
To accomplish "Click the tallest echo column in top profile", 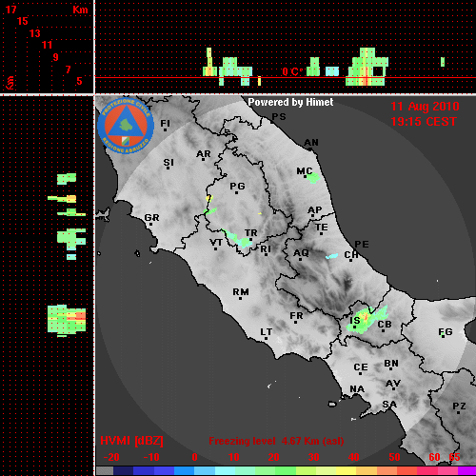I will pyautogui.click(x=367, y=67).
